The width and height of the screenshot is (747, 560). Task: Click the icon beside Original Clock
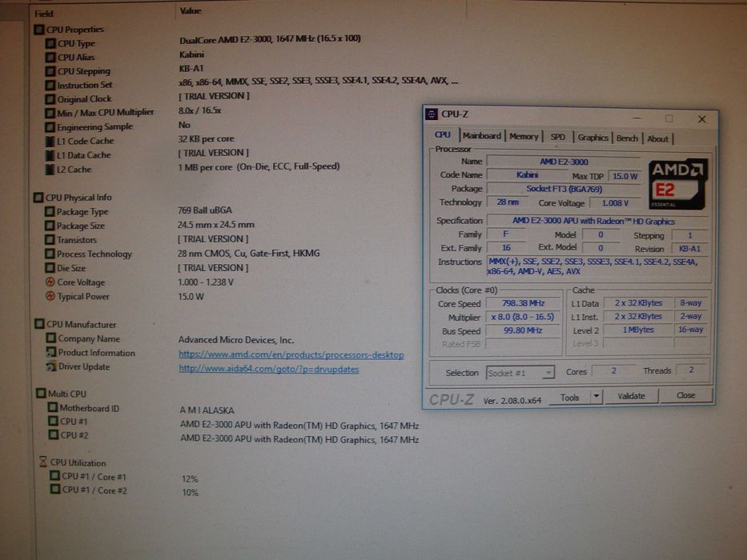[50, 99]
